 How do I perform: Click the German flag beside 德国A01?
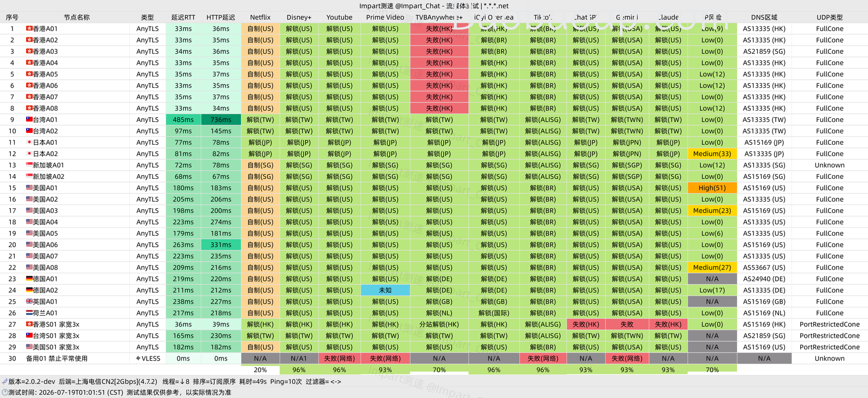click(29, 279)
